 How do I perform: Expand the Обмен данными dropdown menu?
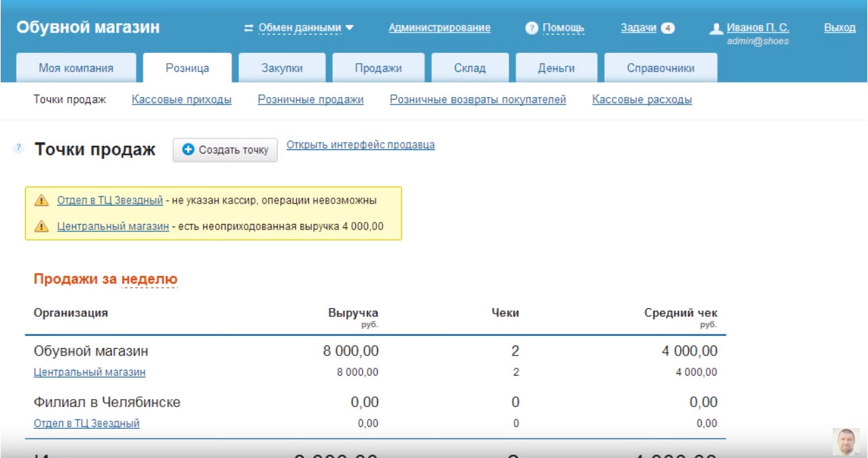pyautogui.click(x=306, y=28)
